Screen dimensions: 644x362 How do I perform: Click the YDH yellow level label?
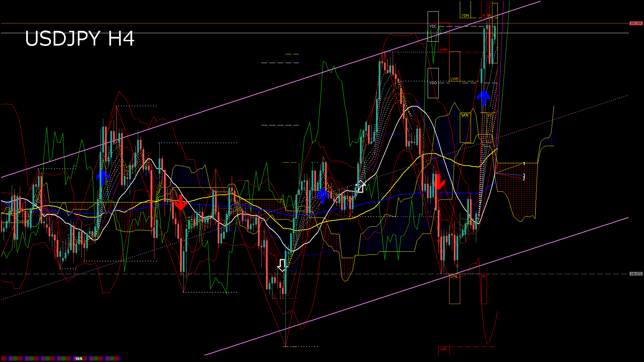coord(465,15)
